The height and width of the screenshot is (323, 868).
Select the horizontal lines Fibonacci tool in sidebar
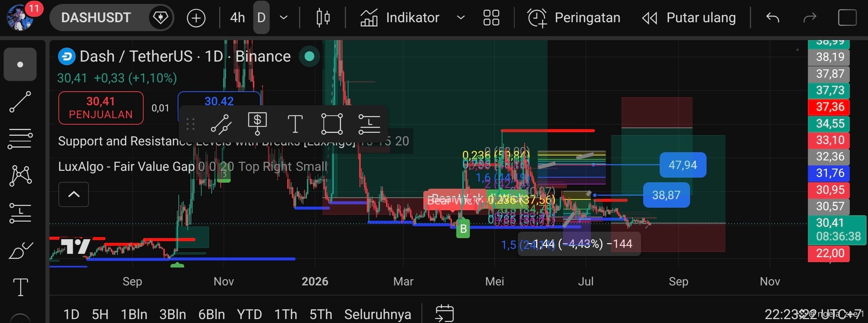click(x=20, y=139)
